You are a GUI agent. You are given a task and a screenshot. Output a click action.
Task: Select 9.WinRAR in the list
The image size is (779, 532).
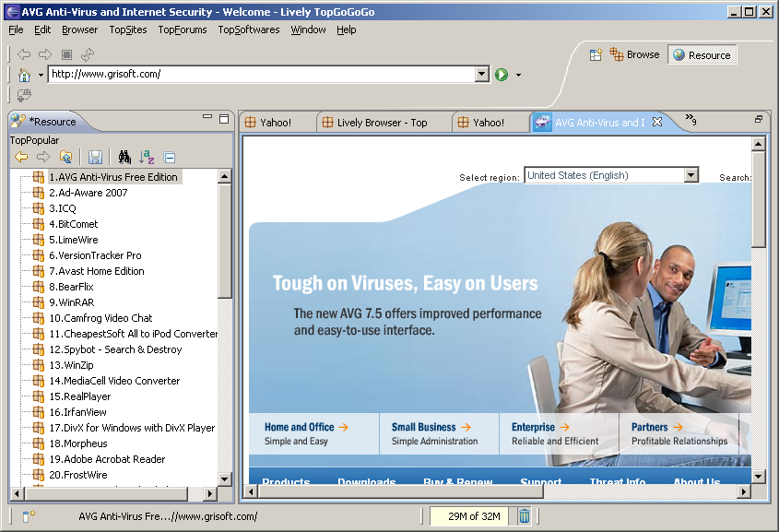click(72, 302)
